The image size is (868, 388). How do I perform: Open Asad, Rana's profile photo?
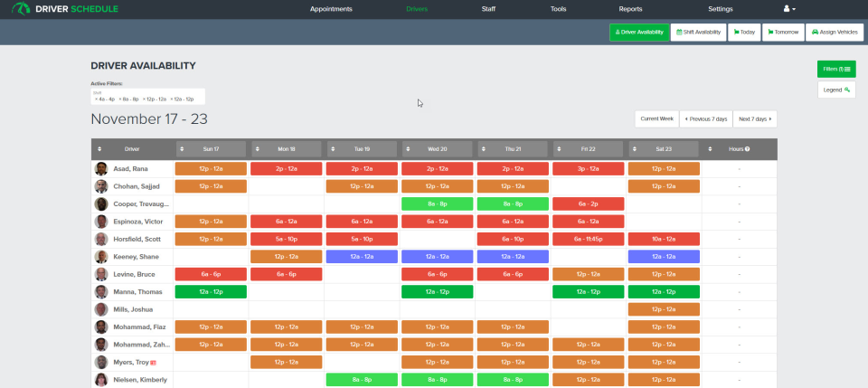tap(100, 169)
